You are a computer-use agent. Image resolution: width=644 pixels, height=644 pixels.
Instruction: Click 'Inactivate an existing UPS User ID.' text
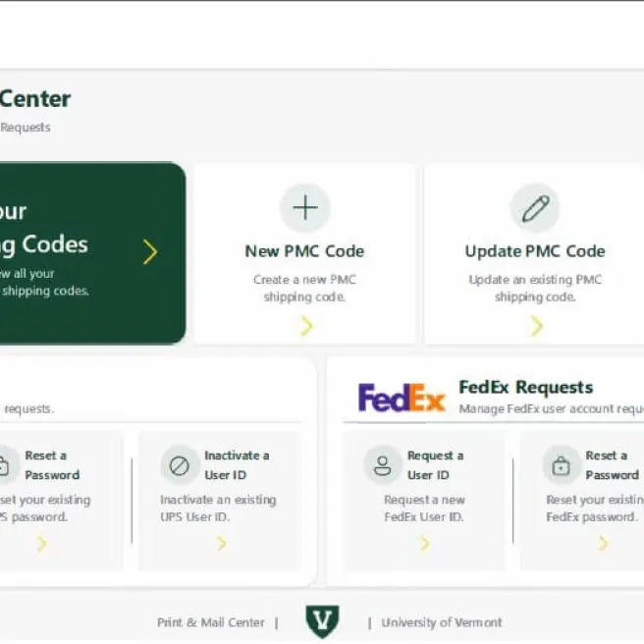218,509
